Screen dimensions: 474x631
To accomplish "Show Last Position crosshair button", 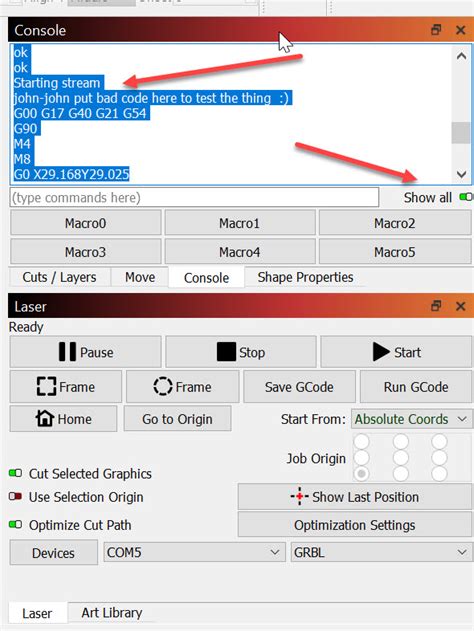I will coord(354,497).
